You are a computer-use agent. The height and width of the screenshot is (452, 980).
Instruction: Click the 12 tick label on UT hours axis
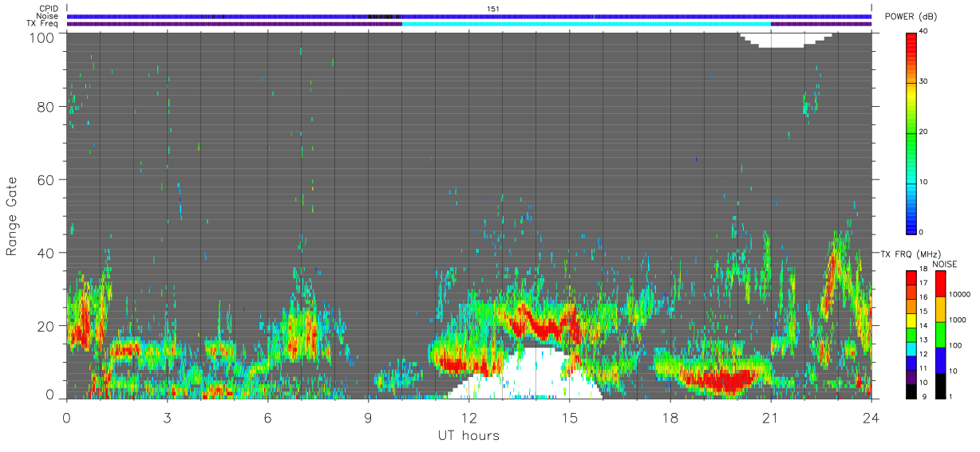click(x=468, y=416)
